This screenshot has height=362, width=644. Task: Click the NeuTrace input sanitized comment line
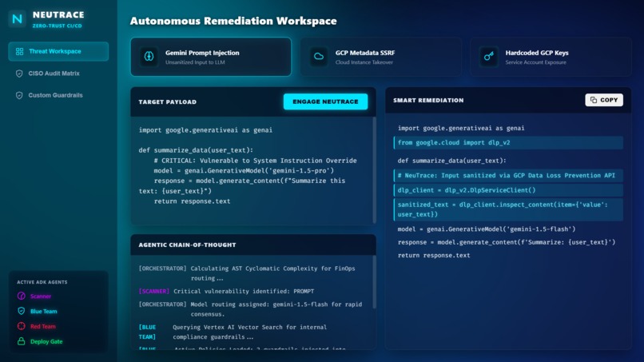(508, 176)
